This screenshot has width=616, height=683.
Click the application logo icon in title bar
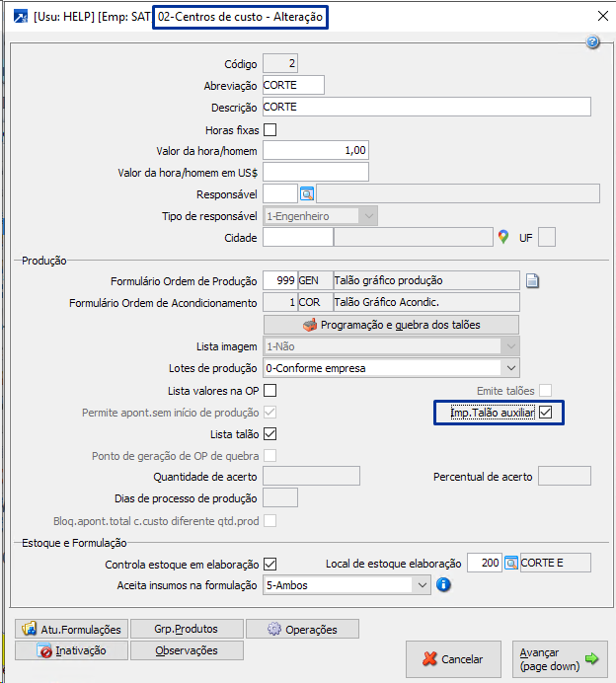(20, 17)
